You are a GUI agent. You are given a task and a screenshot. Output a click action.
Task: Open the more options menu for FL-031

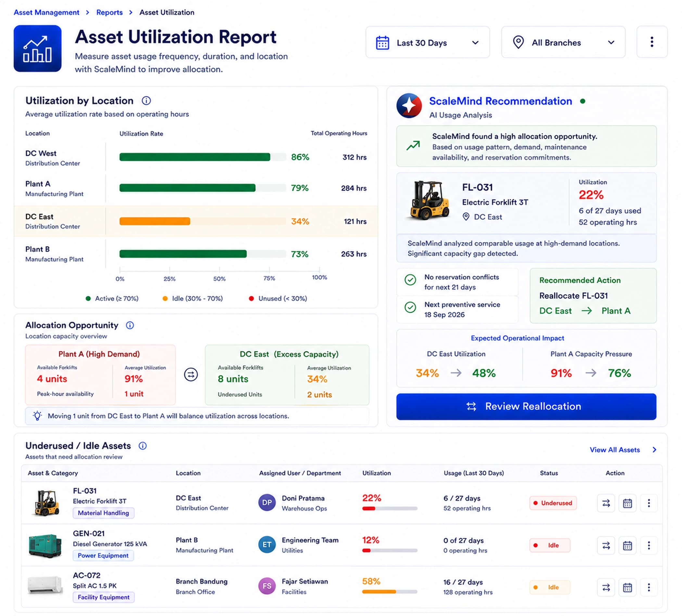click(649, 503)
